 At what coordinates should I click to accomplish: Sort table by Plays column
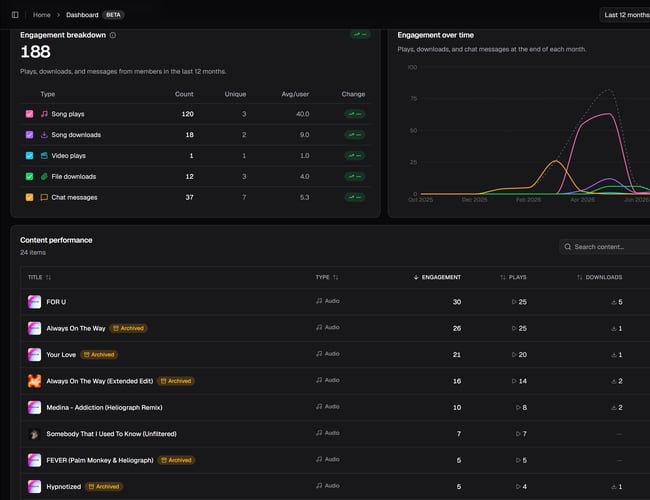(x=513, y=277)
